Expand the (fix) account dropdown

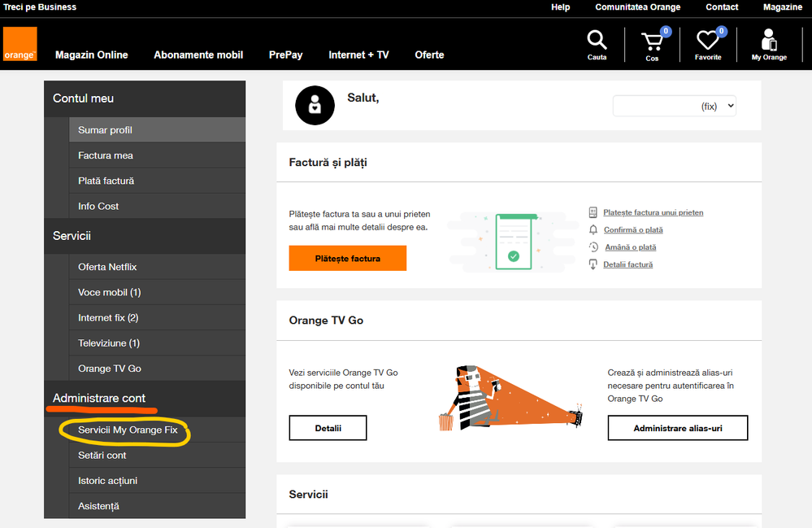click(x=674, y=106)
